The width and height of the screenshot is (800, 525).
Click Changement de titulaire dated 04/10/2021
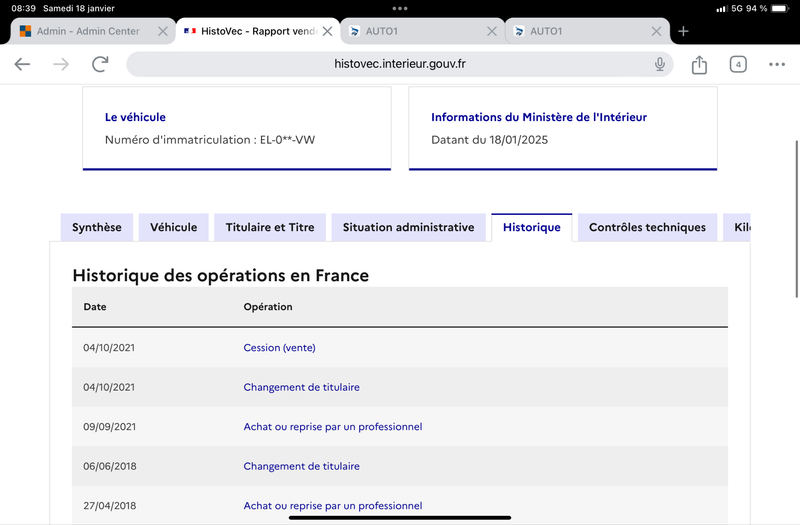click(x=302, y=387)
